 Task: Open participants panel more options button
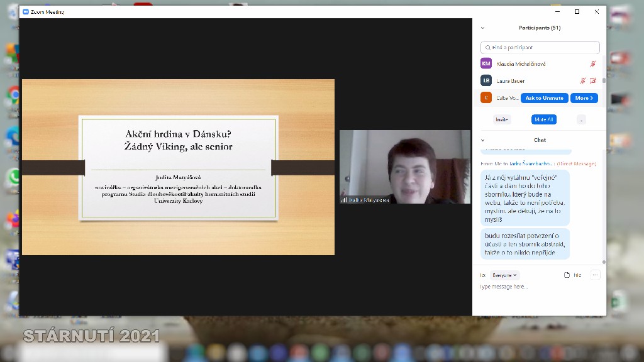pos(581,119)
